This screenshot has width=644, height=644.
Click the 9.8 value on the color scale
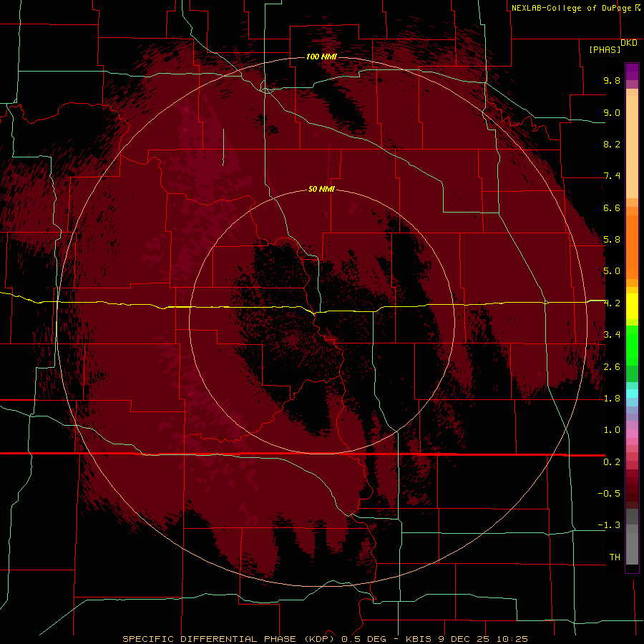612,80
